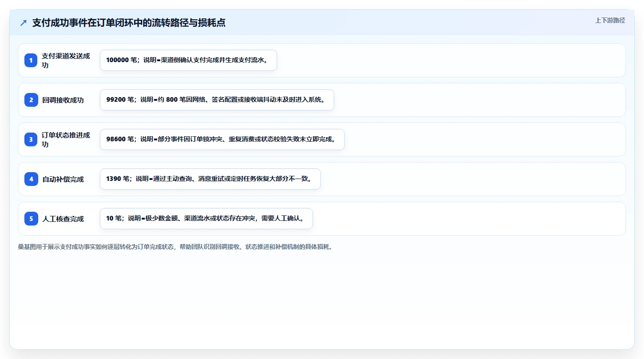Click the 自动补偿完成 step label
Viewport: 644px width, 359px height.
[x=63, y=179]
